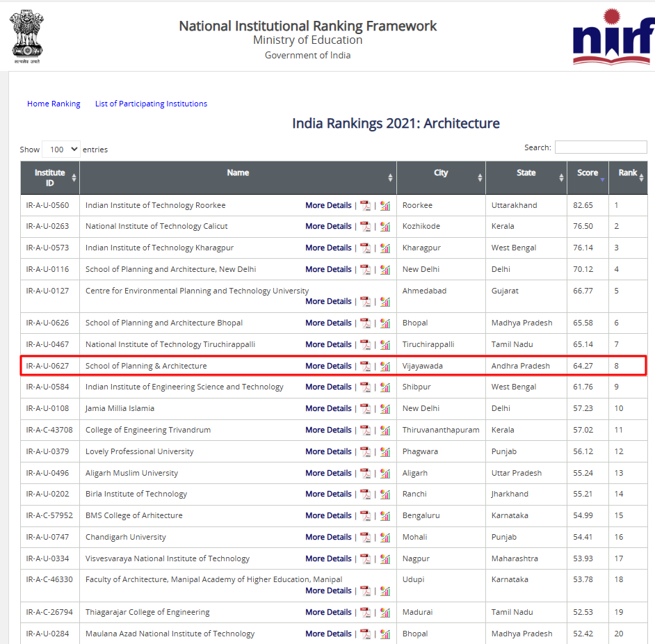
Task: Select score value 82.65
Action: [583, 205]
